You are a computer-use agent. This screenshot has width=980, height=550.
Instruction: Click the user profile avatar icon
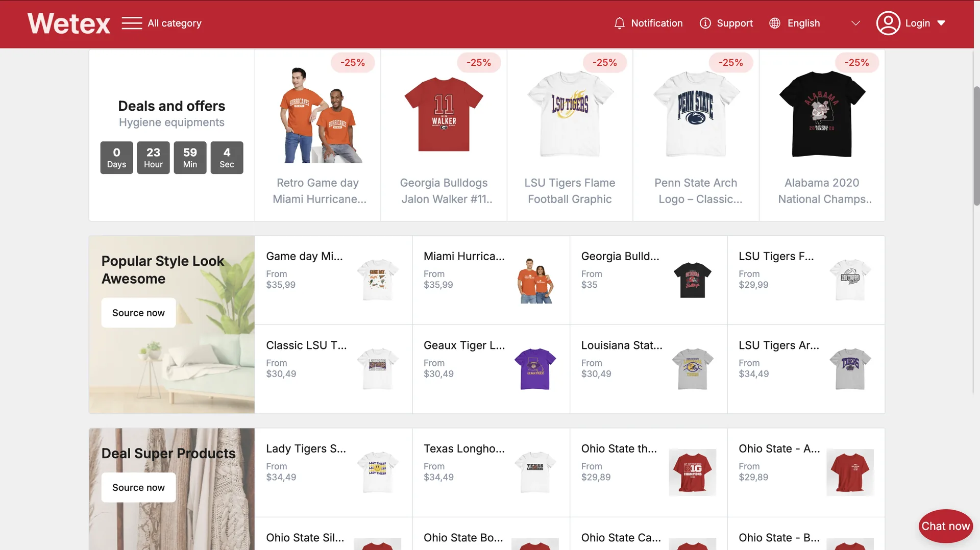(888, 23)
